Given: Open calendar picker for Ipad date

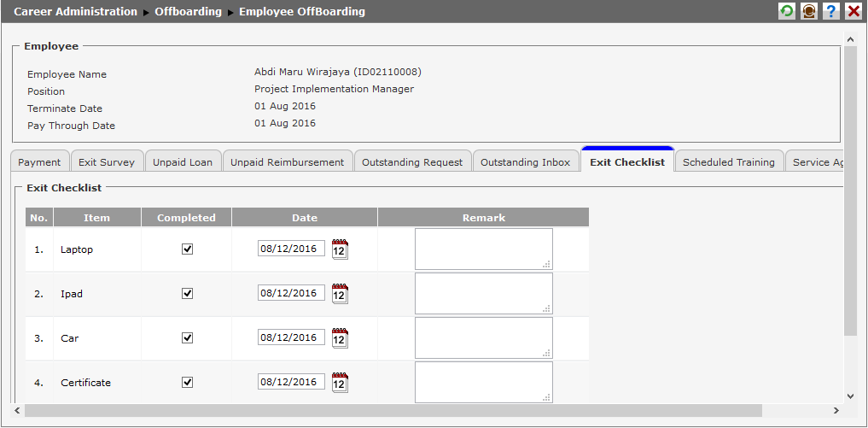Looking at the screenshot, I should (340, 294).
